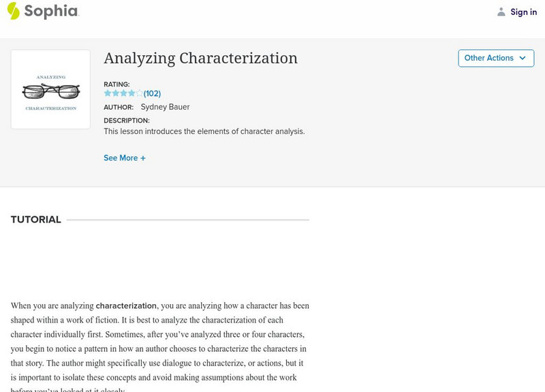Select the fourth rating star

(132, 93)
